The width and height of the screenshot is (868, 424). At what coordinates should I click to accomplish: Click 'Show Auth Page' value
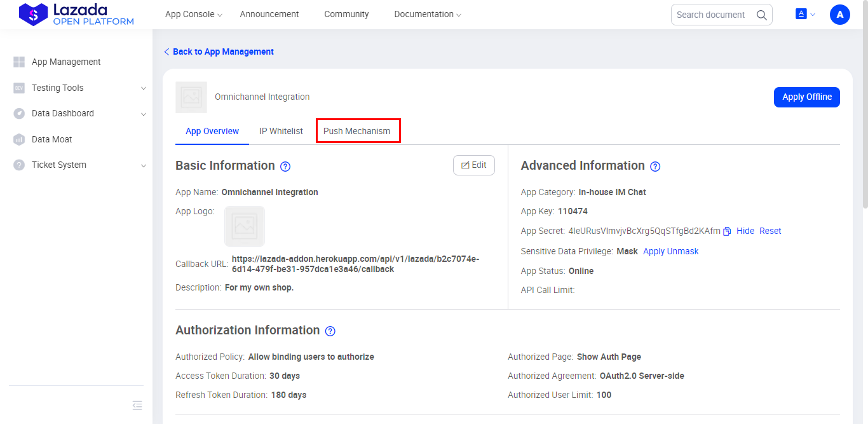coord(609,357)
